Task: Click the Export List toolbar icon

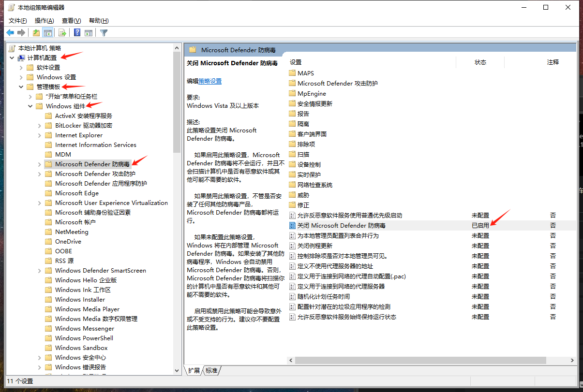Action: (62, 33)
